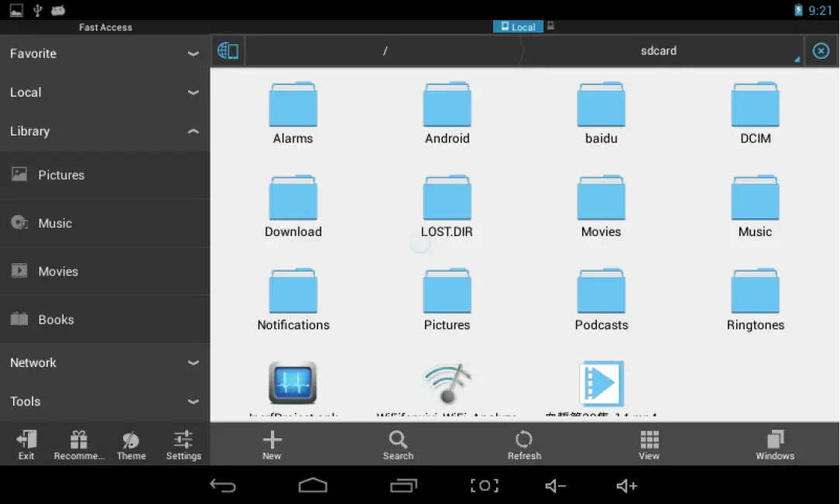Open the Movies library in the sidebar
This screenshot has height=504, width=840.
tap(58, 271)
